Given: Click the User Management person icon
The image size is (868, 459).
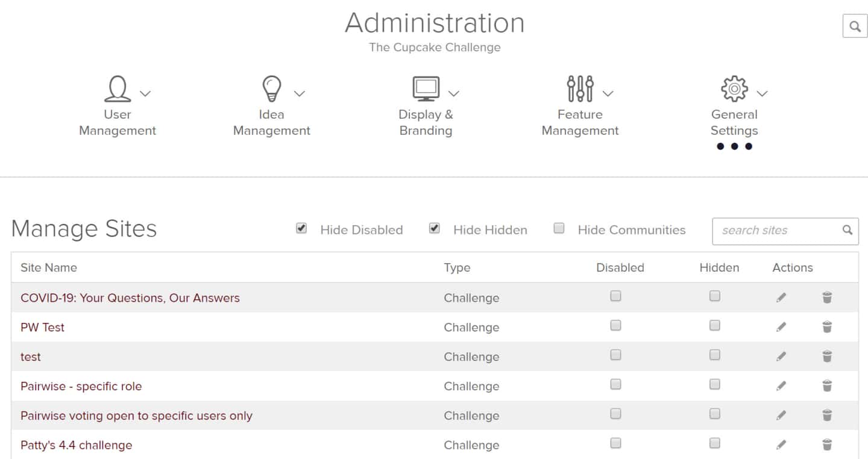Looking at the screenshot, I should point(118,89).
